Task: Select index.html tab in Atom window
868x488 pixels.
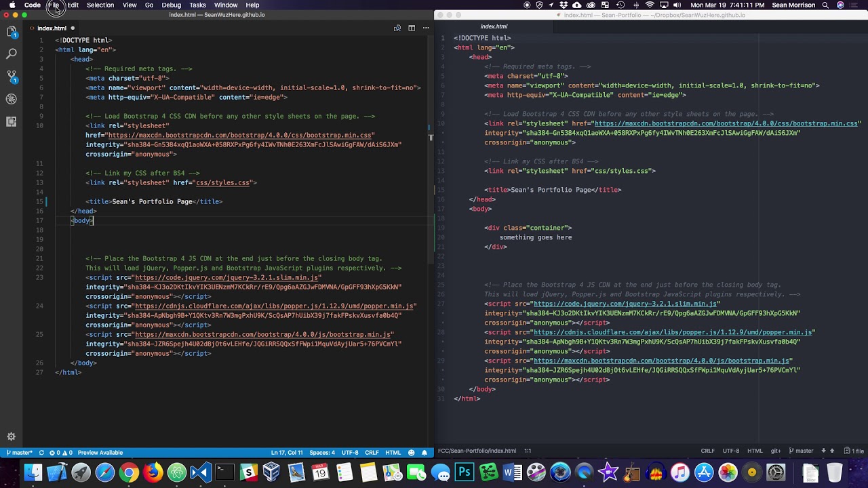Action: coord(494,26)
